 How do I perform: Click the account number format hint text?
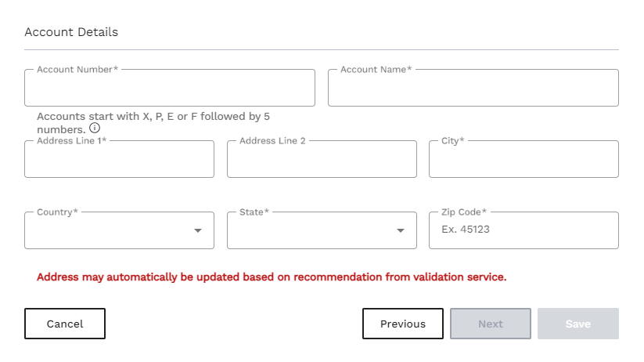[153, 122]
